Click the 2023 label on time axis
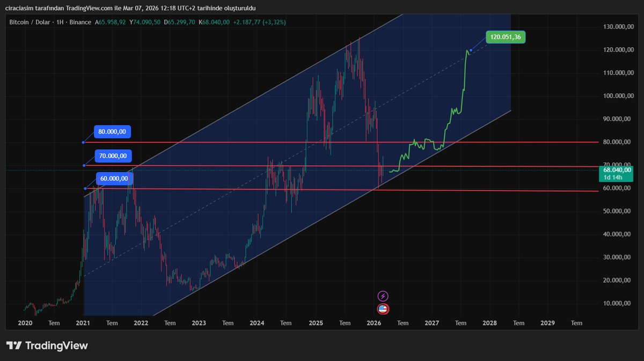Viewport: 644px width, 361px height. point(199,323)
